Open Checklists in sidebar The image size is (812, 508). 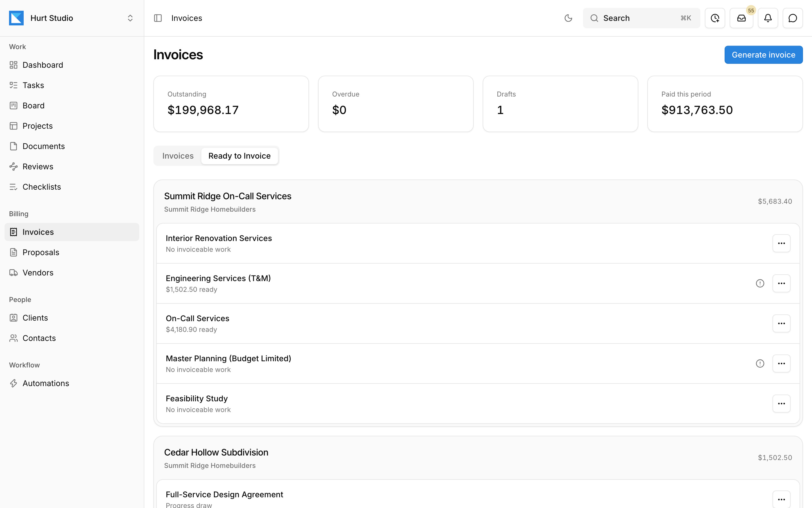[x=72, y=187]
